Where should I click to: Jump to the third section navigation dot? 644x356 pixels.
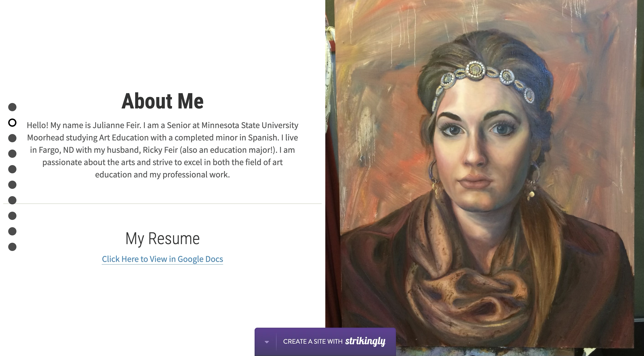coord(12,138)
